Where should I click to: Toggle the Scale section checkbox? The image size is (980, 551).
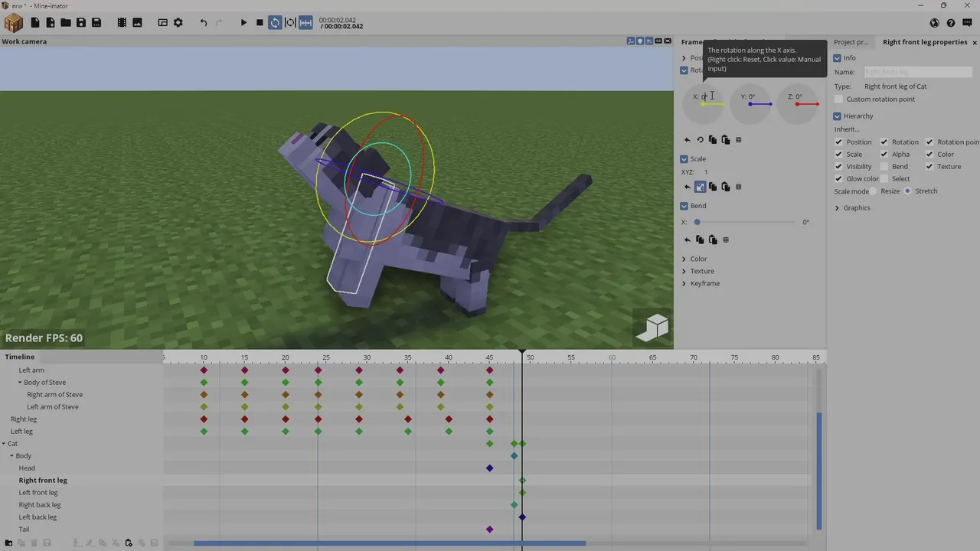click(x=684, y=159)
